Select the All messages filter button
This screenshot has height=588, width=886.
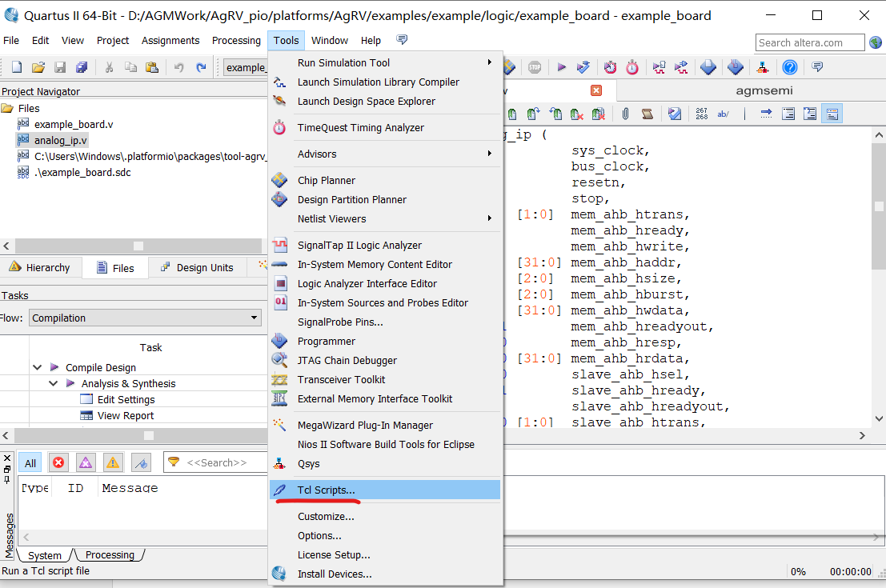pyautogui.click(x=30, y=462)
